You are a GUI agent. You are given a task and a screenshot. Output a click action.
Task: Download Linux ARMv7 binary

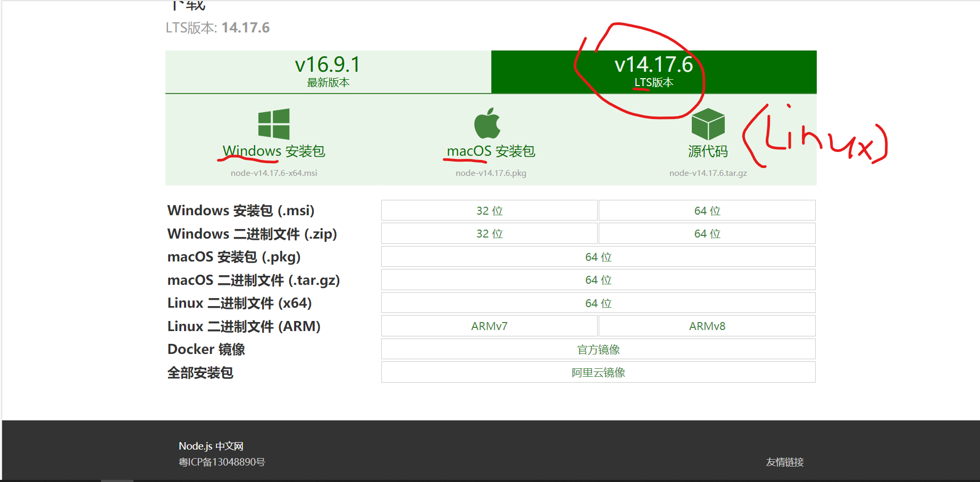click(x=489, y=326)
